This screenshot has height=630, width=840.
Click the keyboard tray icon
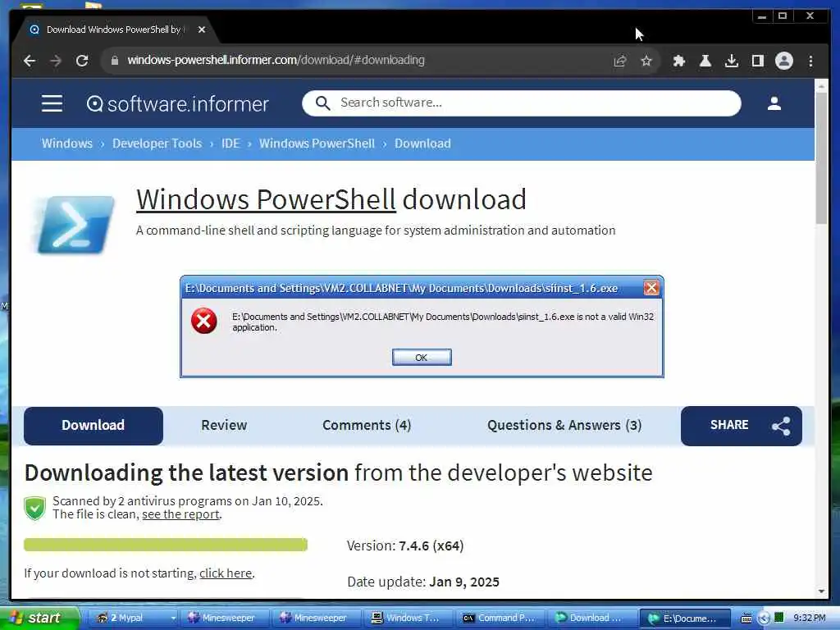click(746, 619)
